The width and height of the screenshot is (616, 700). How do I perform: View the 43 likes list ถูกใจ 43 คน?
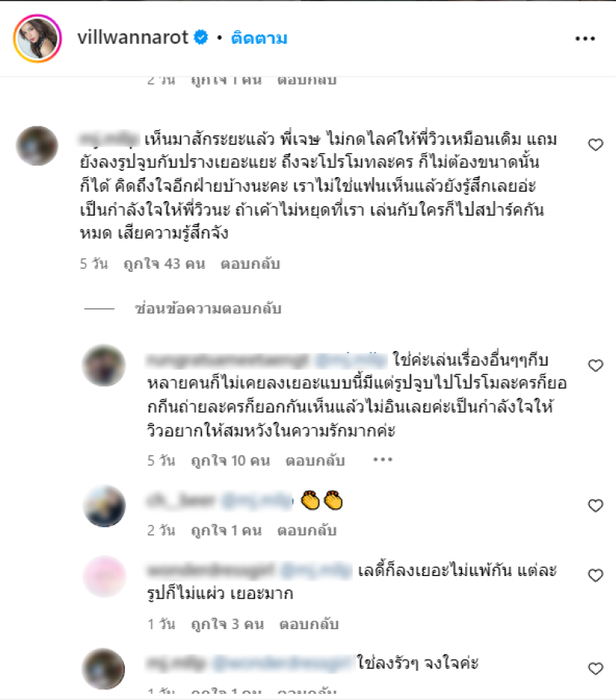click(x=164, y=264)
